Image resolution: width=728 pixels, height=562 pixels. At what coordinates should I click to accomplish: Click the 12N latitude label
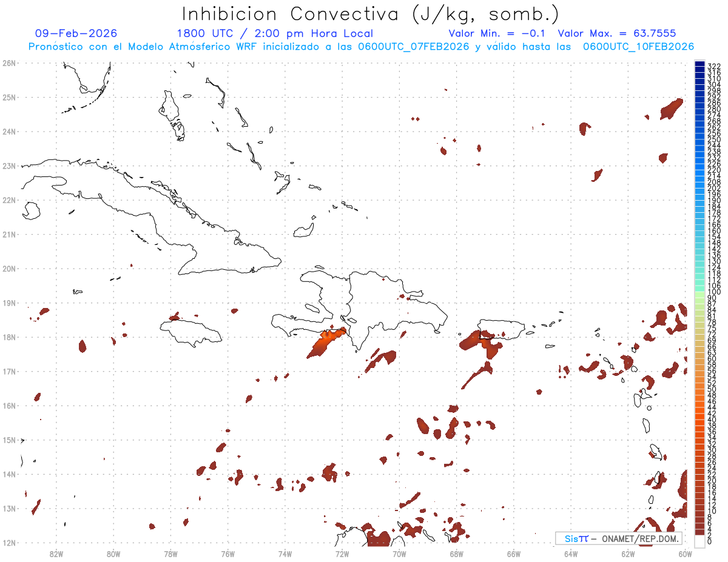[x=8, y=543]
